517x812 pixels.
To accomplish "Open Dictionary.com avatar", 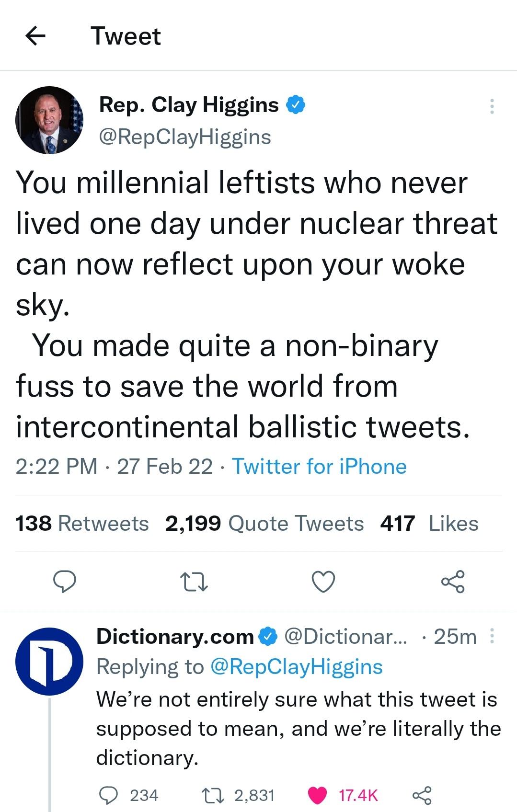I will (x=49, y=662).
